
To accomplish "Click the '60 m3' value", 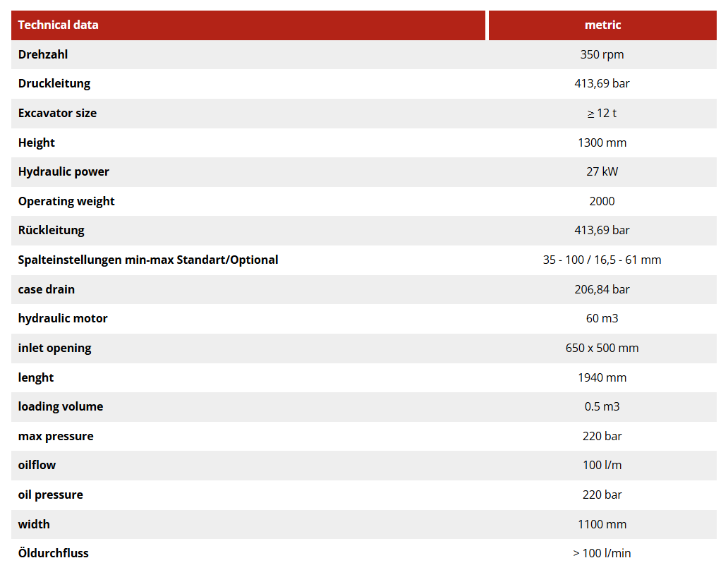I will (602, 319).
